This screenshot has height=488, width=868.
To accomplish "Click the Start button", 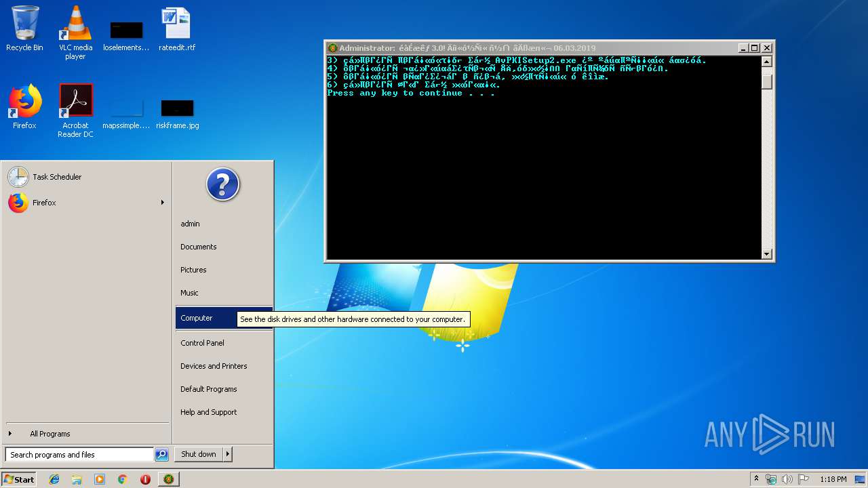I will click(19, 479).
